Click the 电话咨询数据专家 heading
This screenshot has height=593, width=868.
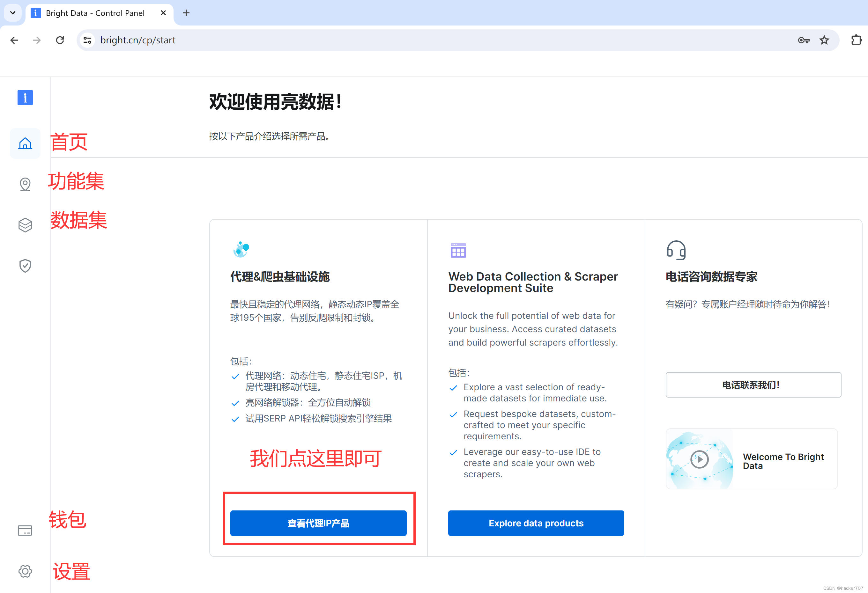click(711, 276)
